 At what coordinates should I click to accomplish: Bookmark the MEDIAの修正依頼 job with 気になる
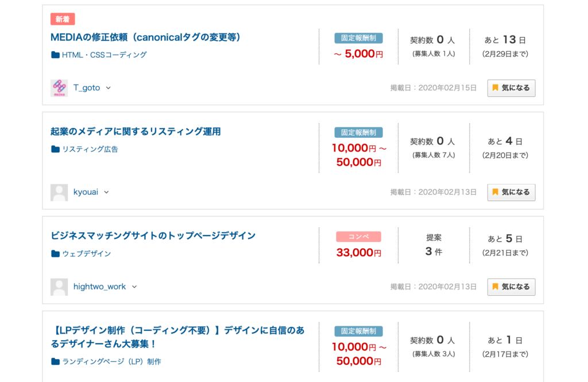tap(511, 88)
